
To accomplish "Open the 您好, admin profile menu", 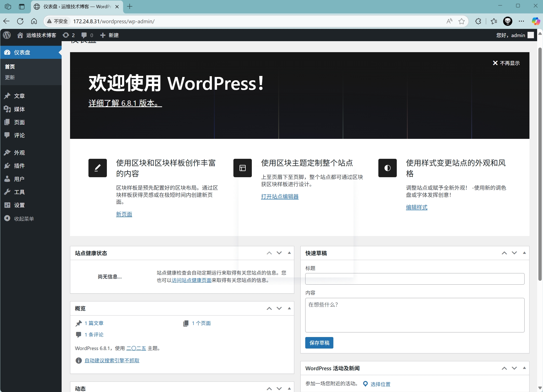I will (x=515, y=35).
